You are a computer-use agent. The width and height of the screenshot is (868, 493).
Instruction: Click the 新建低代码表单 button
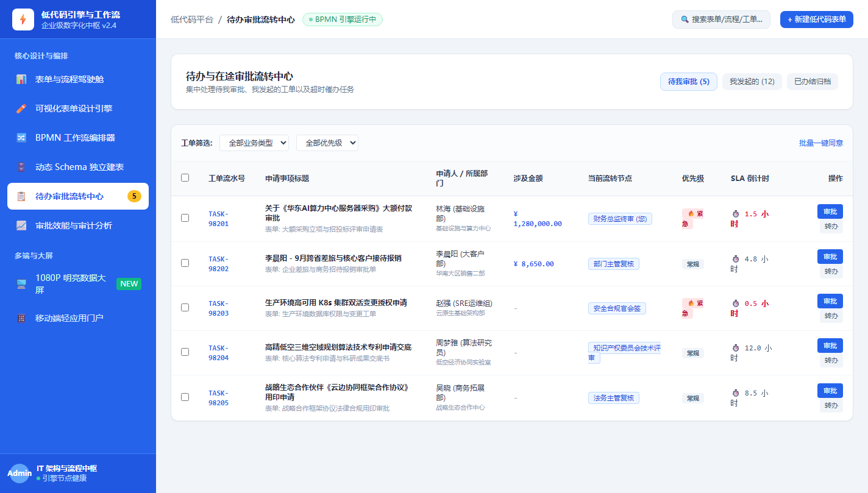817,20
